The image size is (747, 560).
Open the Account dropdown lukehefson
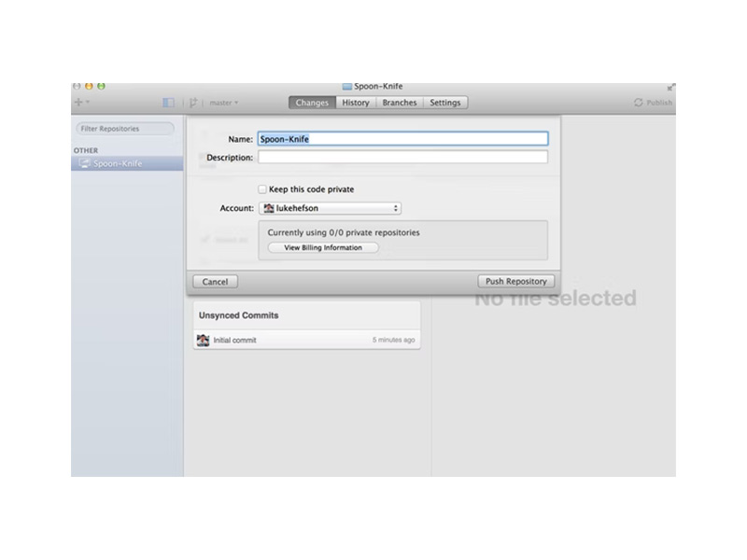pos(331,208)
